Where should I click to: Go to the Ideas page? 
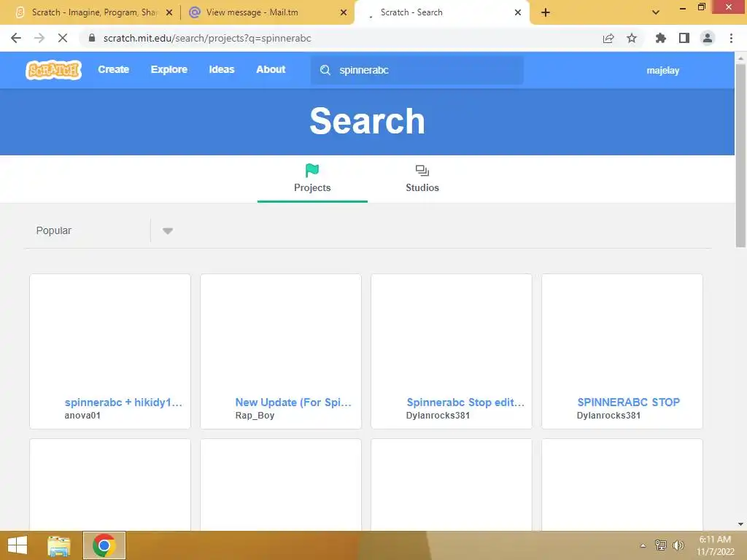[x=222, y=69]
